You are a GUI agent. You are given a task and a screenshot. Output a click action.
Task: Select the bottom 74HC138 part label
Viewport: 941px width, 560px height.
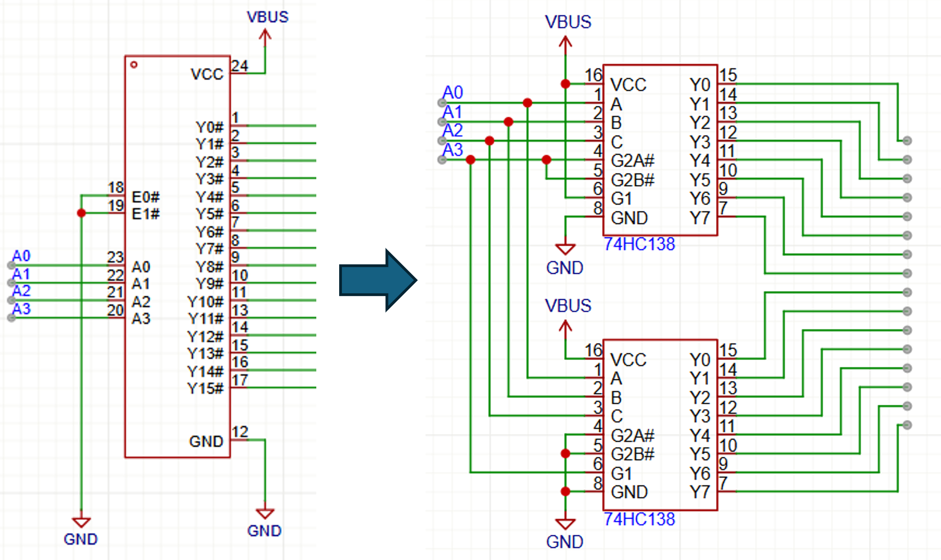tap(639, 519)
